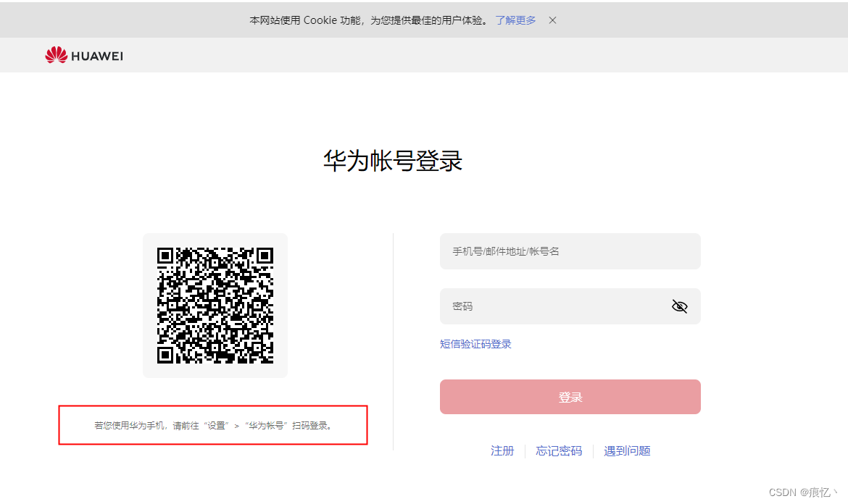The image size is (848, 504).
Task: Open the 了解更多 cookie link
Action: [515, 20]
